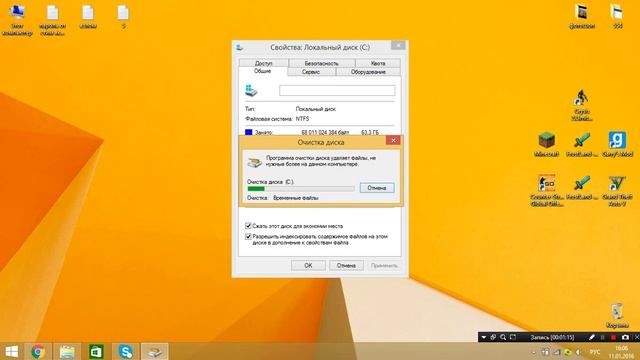The image size is (640, 360).
Task: Click the green disk cleanup progress bar
Action: (301, 189)
